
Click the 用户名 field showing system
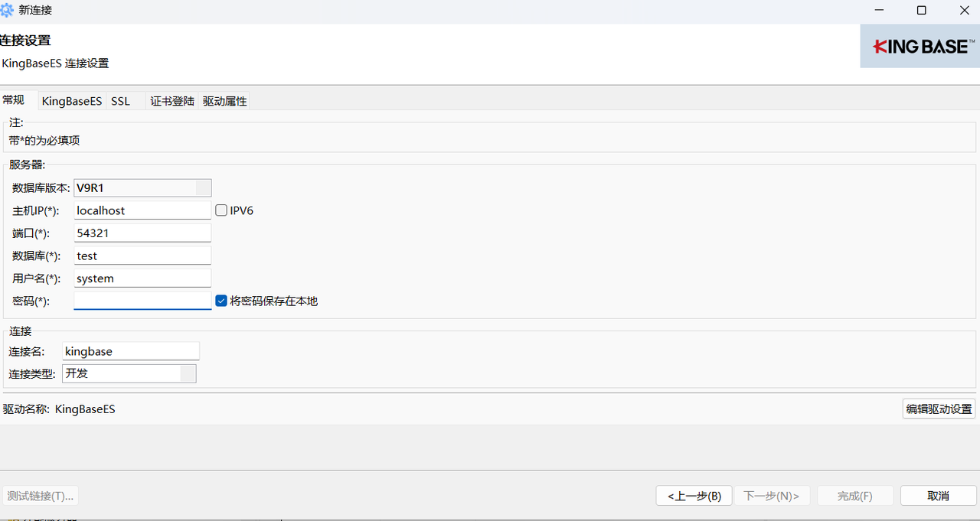142,278
